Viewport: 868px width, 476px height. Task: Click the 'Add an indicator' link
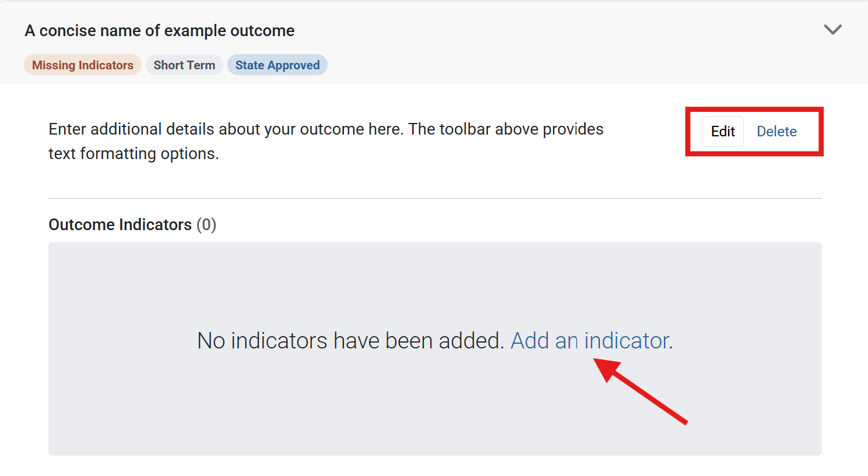click(x=591, y=341)
